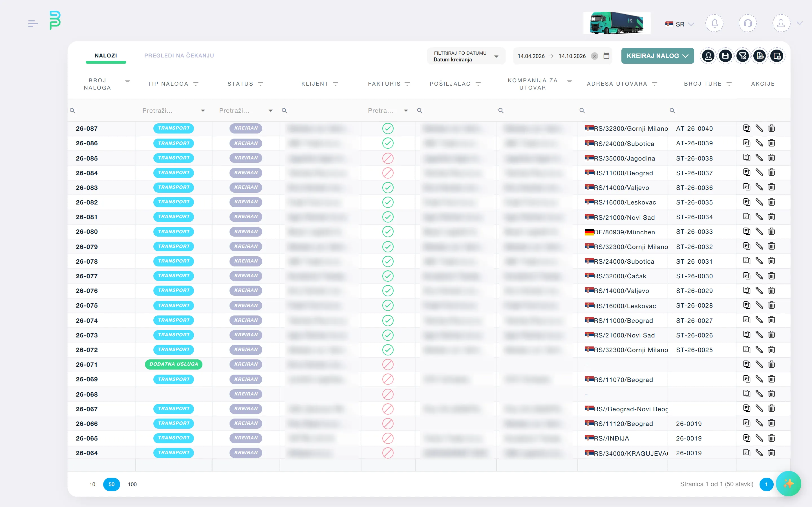Export the table to XLSX
This screenshot has width=812, height=507.
pos(760,56)
